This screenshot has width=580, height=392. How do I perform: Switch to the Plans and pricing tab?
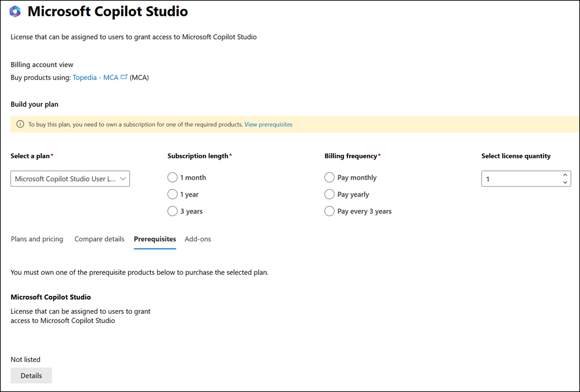tap(37, 239)
